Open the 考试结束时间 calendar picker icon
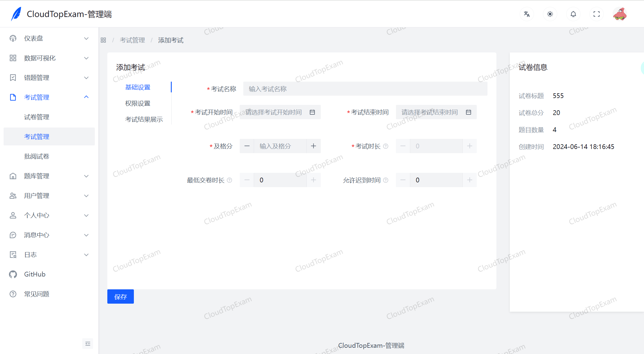Screen dimensions: 644x354 468,112
